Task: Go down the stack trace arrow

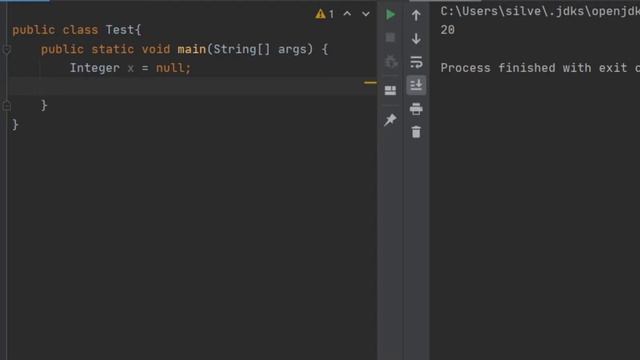Action: (x=416, y=38)
